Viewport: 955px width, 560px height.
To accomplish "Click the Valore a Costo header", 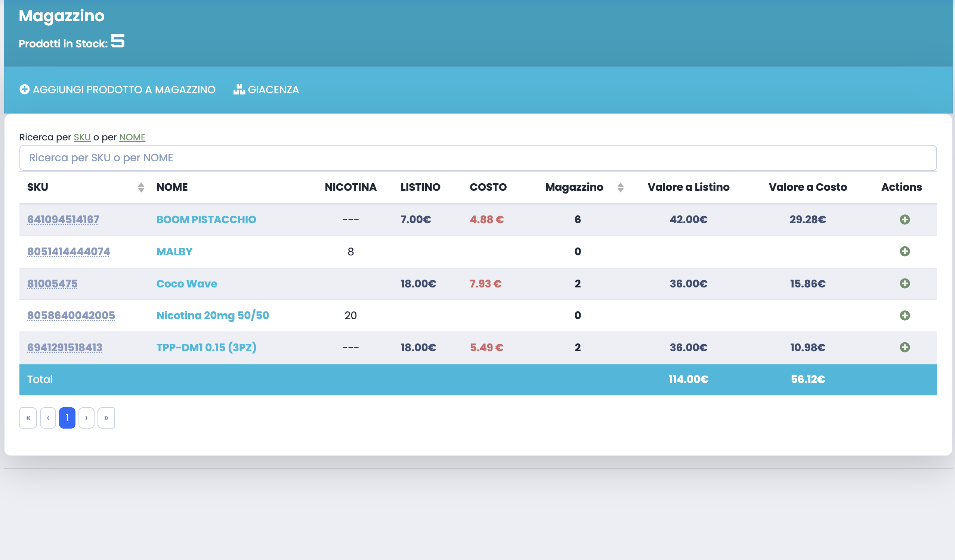I will coord(807,187).
